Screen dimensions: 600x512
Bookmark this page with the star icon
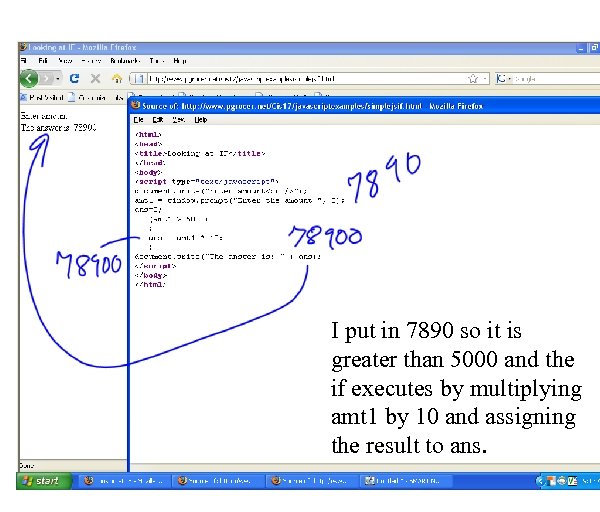pos(473,79)
